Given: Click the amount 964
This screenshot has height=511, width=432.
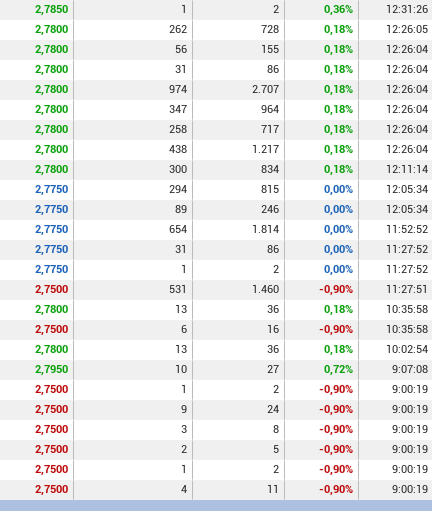Looking at the screenshot, I should 270,109.
